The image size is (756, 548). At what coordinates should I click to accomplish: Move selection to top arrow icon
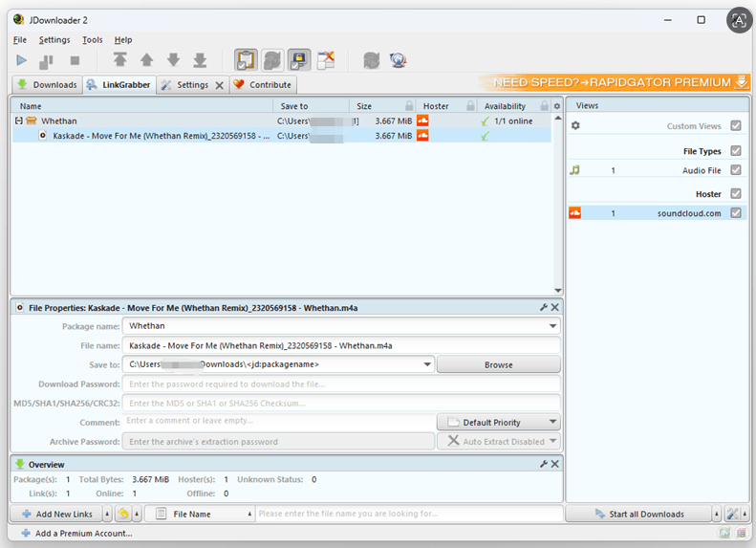[120, 60]
